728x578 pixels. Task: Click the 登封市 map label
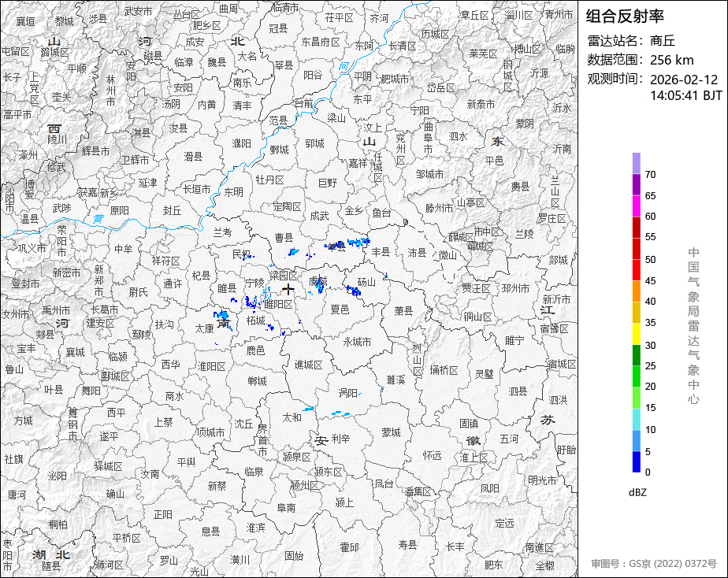[x=25, y=283]
